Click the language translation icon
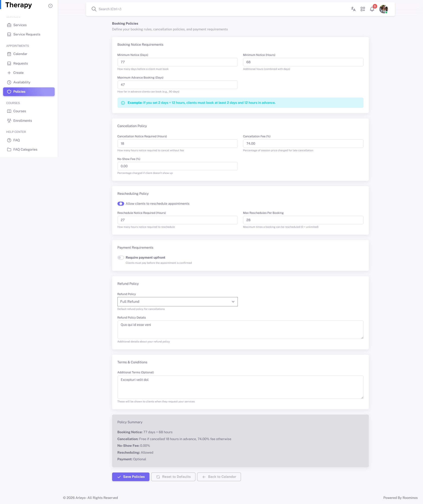 (x=353, y=9)
